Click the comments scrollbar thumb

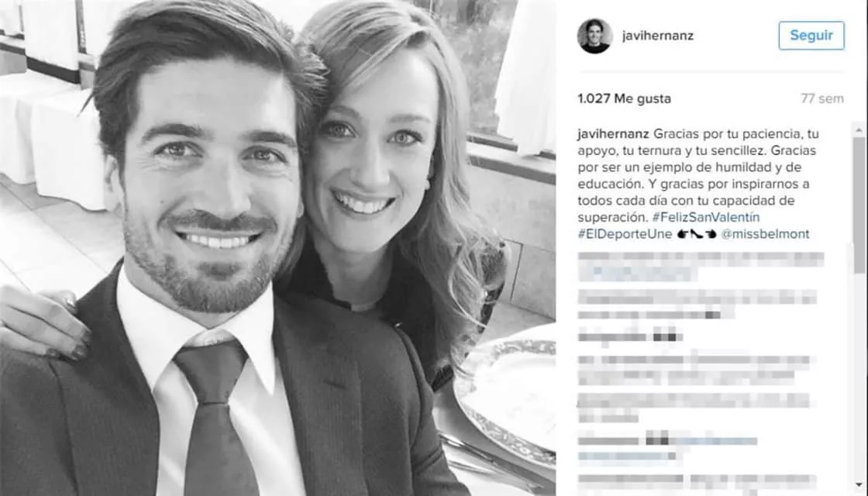click(859, 206)
